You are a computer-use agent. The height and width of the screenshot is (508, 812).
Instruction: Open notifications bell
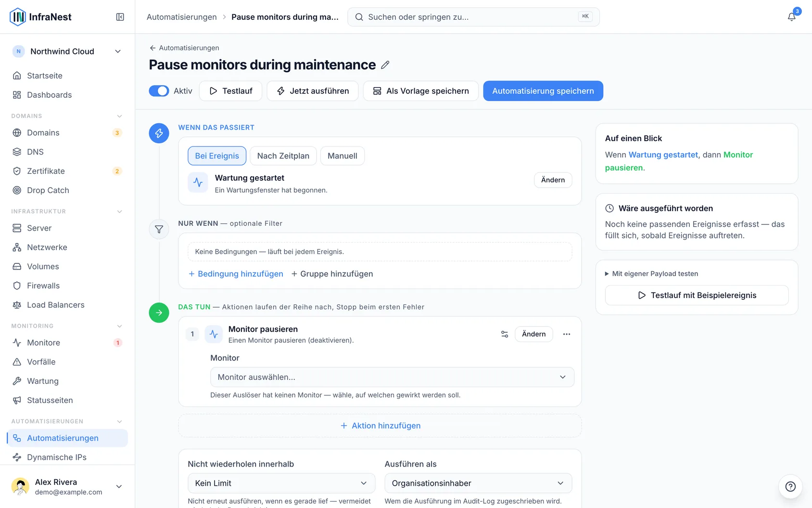pyautogui.click(x=791, y=17)
